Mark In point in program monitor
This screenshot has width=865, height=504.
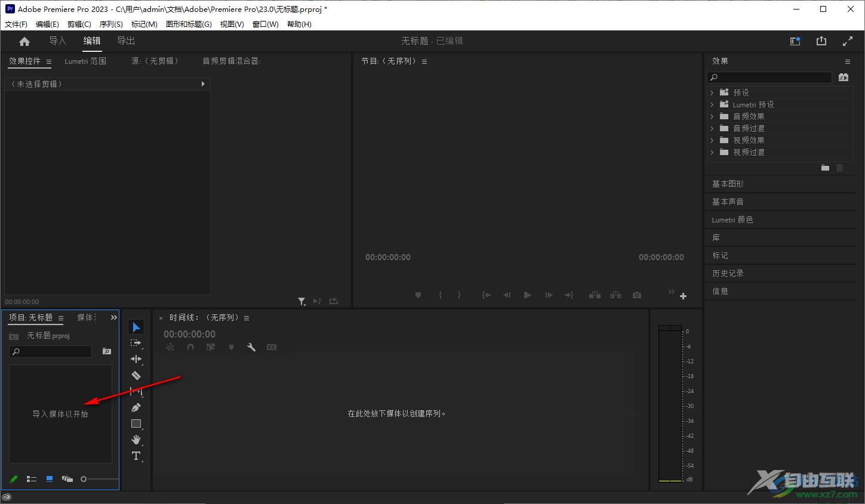click(440, 295)
